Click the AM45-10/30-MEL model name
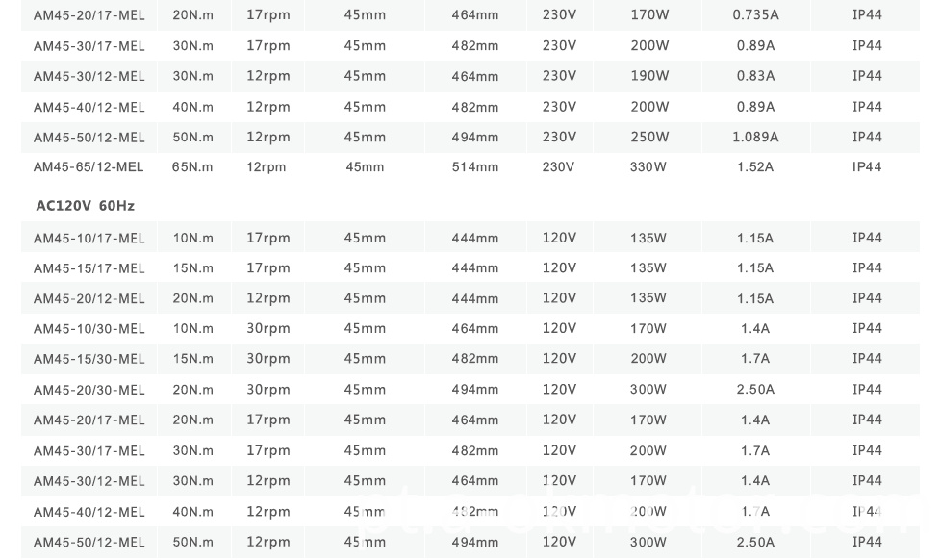 pyautogui.click(x=89, y=329)
